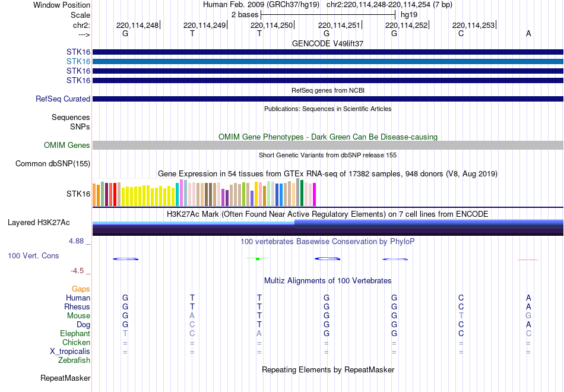Click the STK16 label beside the GTEx chart
The width and height of the screenshot is (564, 392).
pos(78,194)
